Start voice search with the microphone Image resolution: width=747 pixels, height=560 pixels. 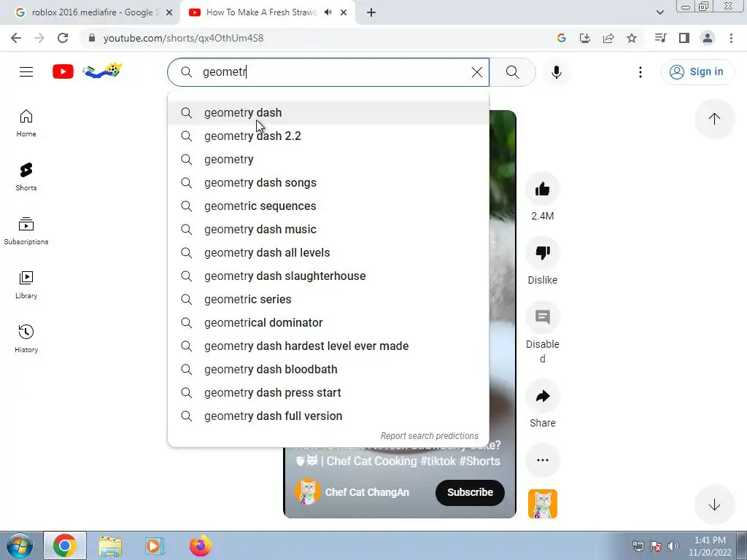pos(556,72)
